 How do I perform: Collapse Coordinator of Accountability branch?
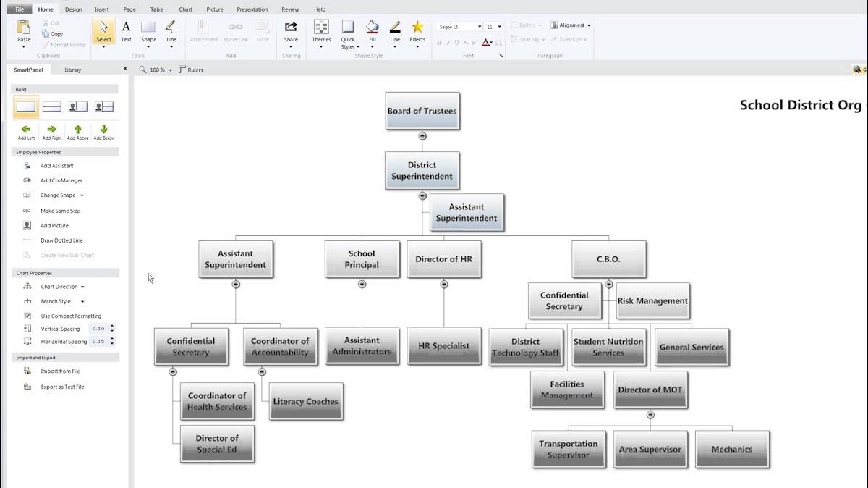click(x=262, y=371)
